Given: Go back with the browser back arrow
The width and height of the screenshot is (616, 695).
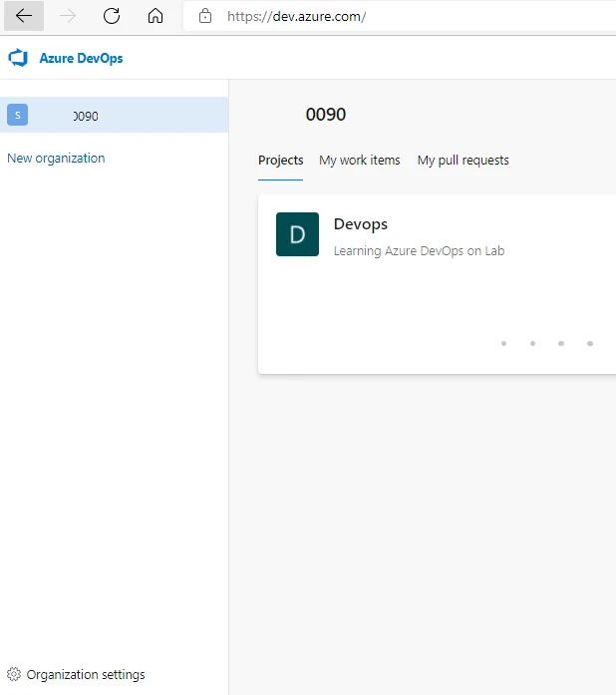Looking at the screenshot, I should pos(24,16).
